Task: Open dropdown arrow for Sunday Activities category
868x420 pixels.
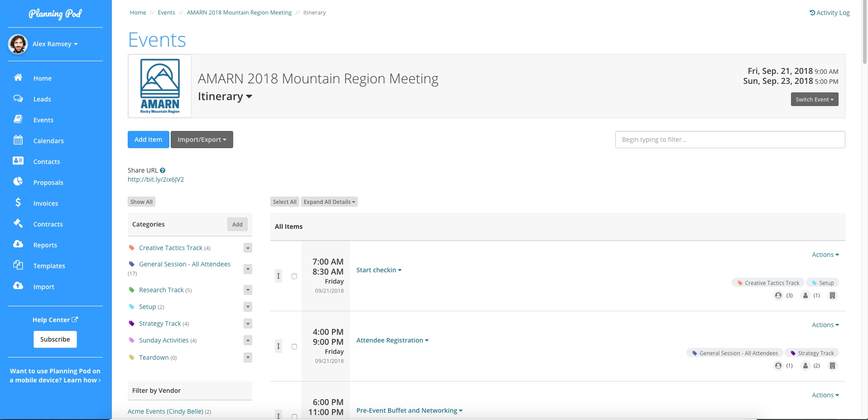Action: 248,340
